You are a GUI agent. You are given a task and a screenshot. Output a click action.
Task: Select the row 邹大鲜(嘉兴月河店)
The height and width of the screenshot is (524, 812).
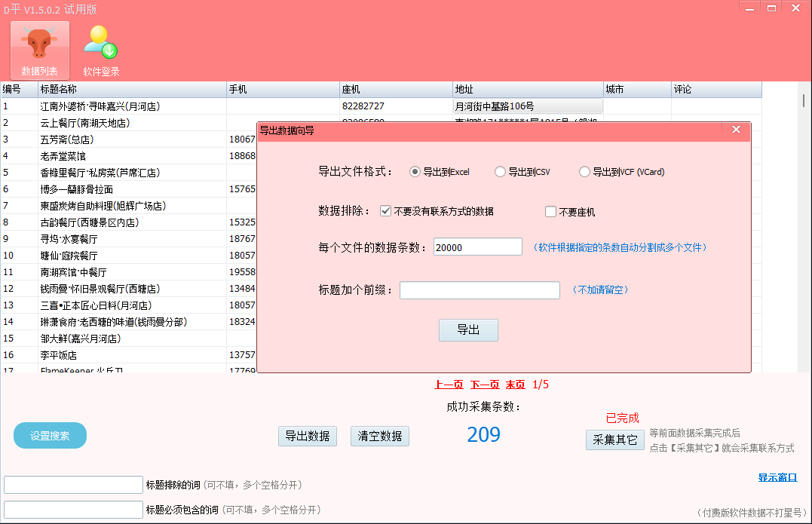pyautogui.click(x=129, y=338)
